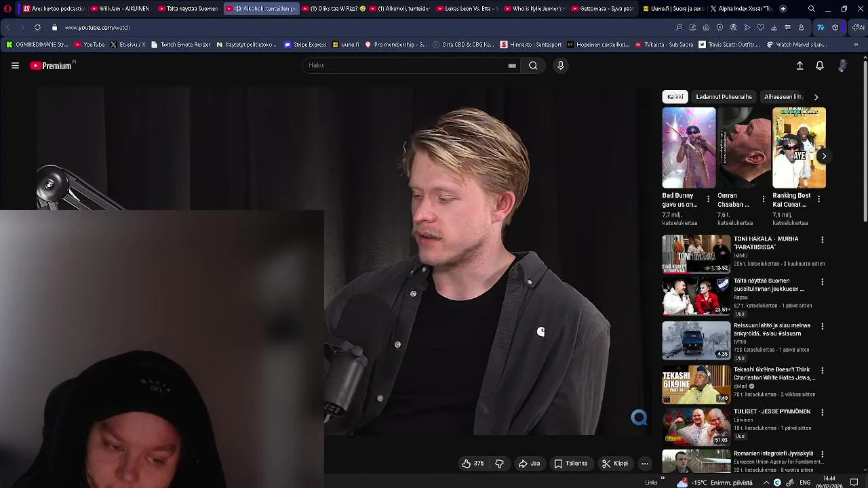The width and height of the screenshot is (868, 488).
Task: Open Twitch Emote Resizer bookmark
Action: point(181,45)
